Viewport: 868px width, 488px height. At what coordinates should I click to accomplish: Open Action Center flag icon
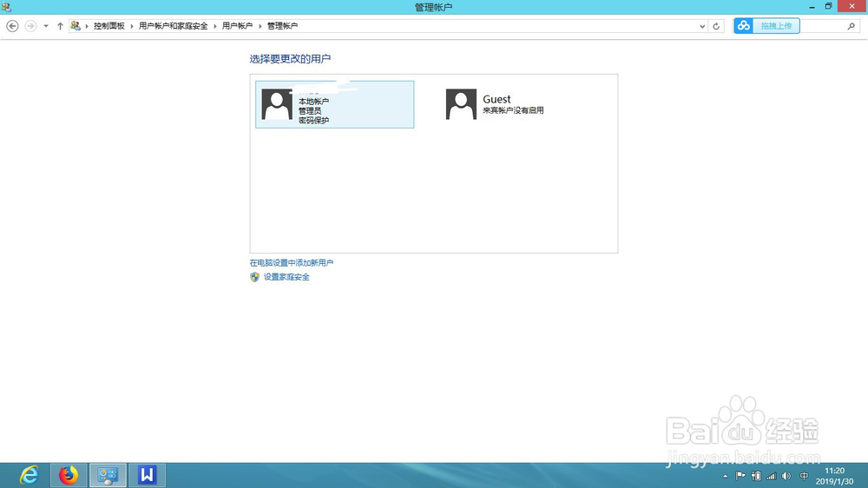pyautogui.click(x=740, y=476)
